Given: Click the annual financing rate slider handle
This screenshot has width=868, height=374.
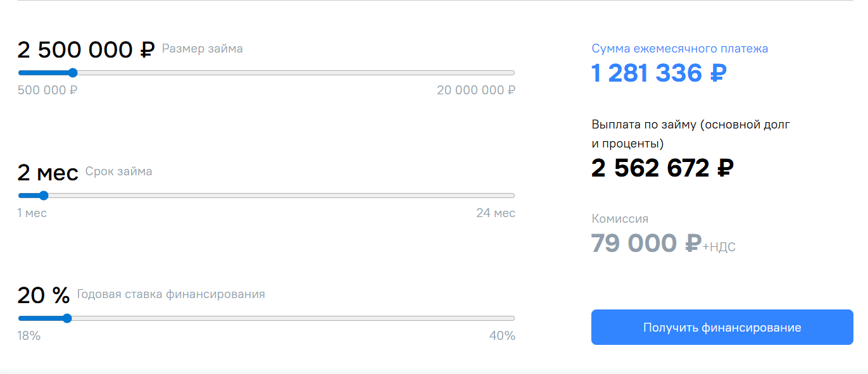Looking at the screenshot, I should (x=67, y=318).
